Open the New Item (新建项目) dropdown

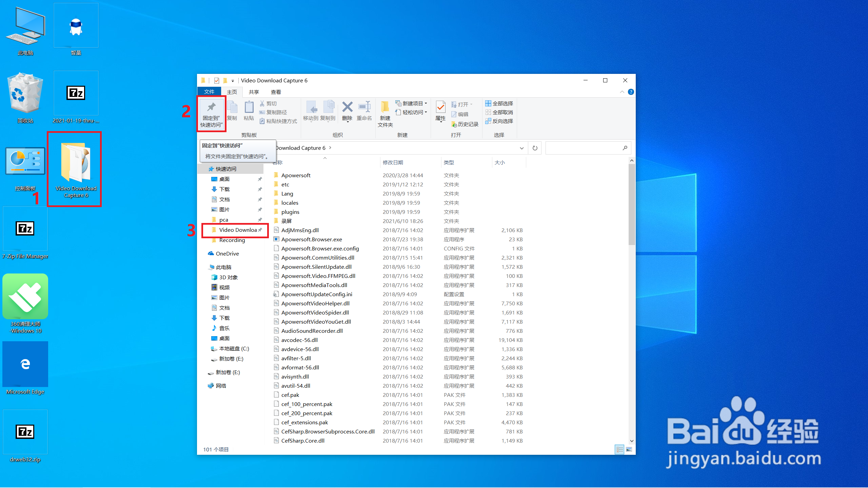click(411, 103)
